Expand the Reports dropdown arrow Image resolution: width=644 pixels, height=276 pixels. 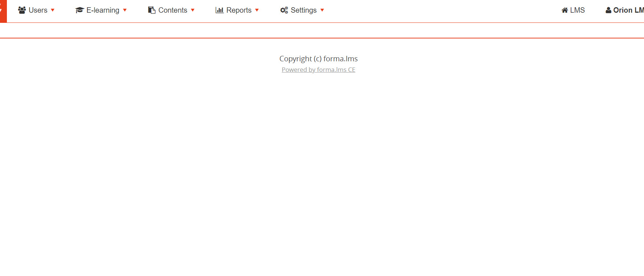(x=257, y=10)
